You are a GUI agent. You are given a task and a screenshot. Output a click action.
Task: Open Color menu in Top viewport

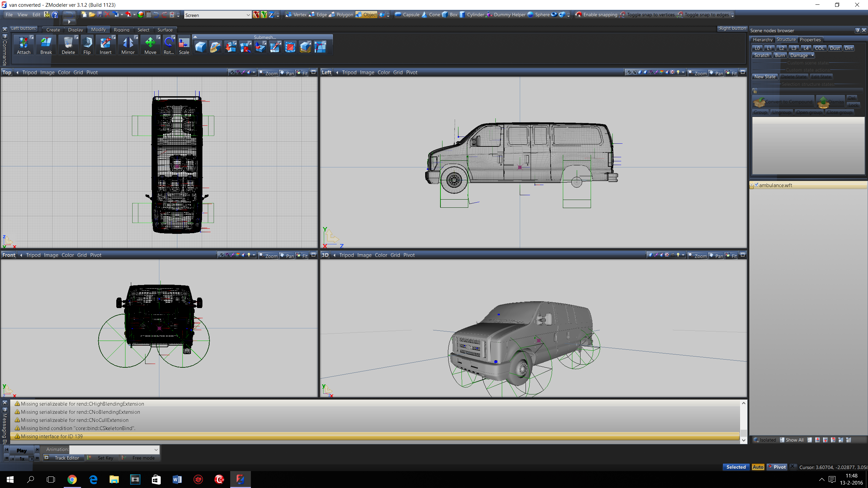click(64, 73)
